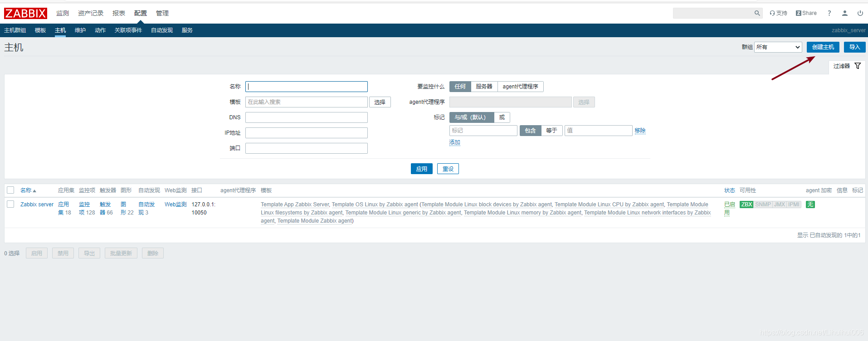Image resolution: width=868 pixels, height=341 pixels.
Task: Click the ZABBIX logo
Action: point(25,13)
